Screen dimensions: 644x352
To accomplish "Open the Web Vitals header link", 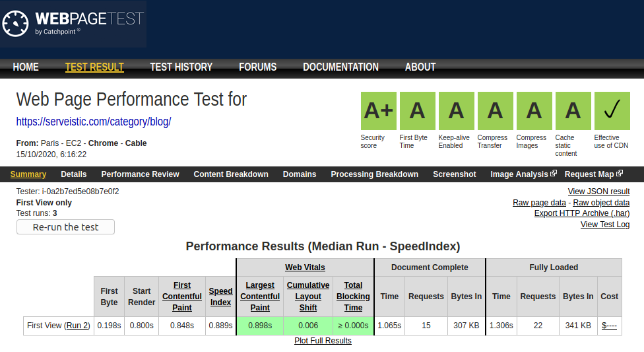I will (305, 267).
